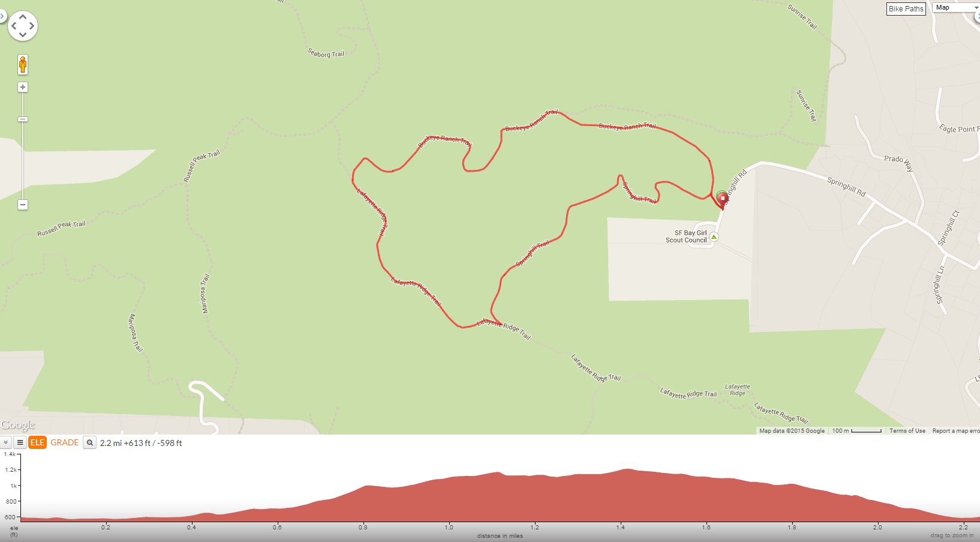The width and height of the screenshot is (980, 542).
Task: Pan the map right with the arrow
Action: click(32, 26)
